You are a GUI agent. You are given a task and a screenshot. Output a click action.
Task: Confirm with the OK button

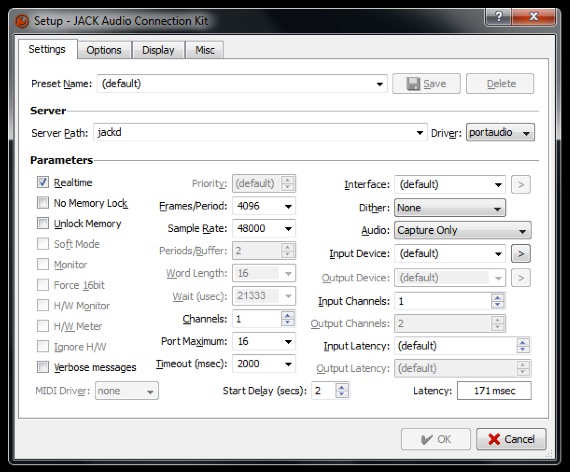point(436,439)
